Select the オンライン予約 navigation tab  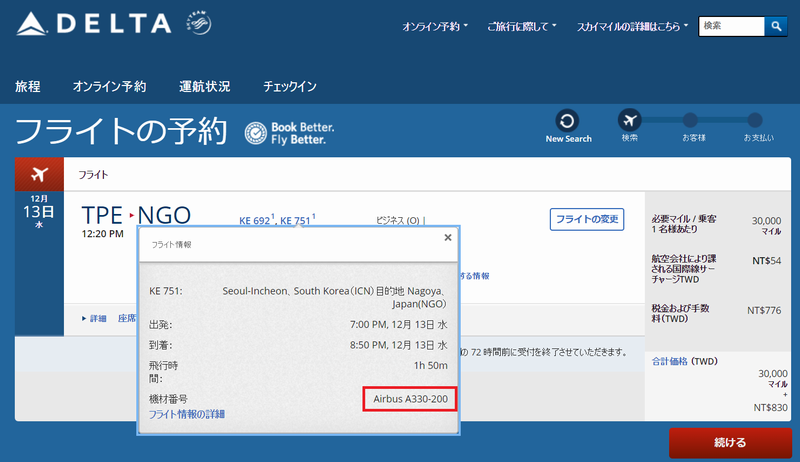[x=109, y=87]
